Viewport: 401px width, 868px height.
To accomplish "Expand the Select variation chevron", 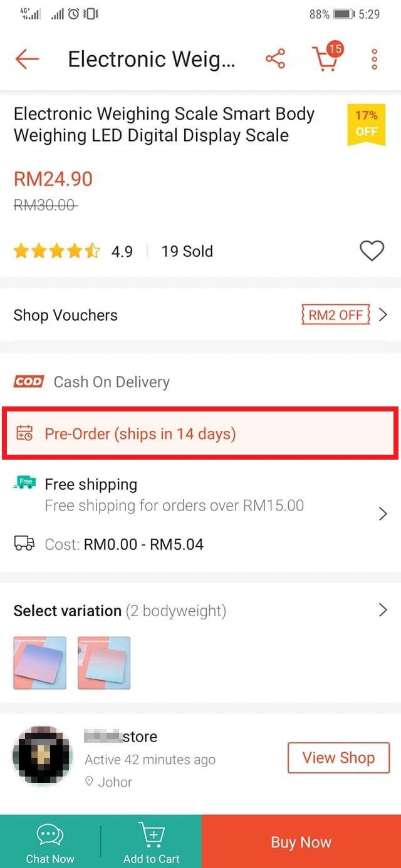I will 383,610.
